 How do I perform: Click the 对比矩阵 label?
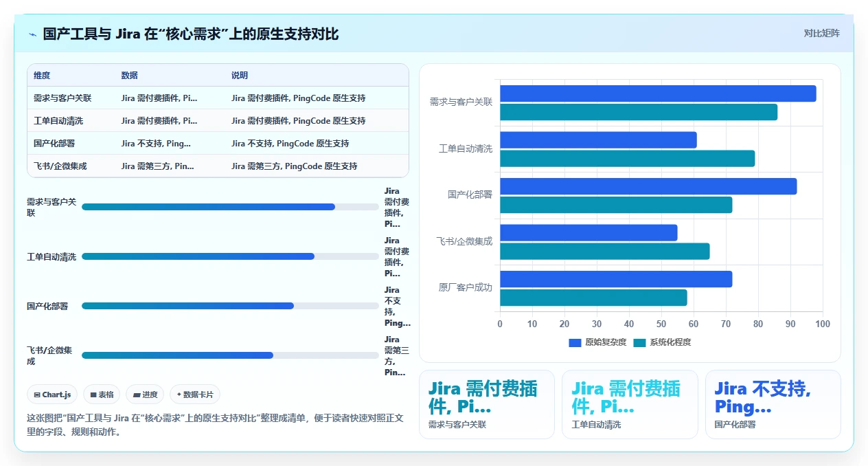click(x=821, y=33)
